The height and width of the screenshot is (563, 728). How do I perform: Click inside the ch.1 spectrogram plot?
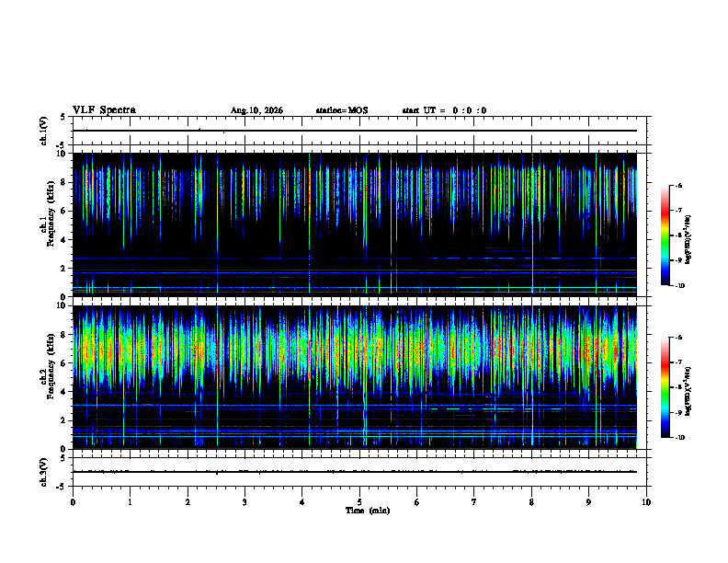355,224
